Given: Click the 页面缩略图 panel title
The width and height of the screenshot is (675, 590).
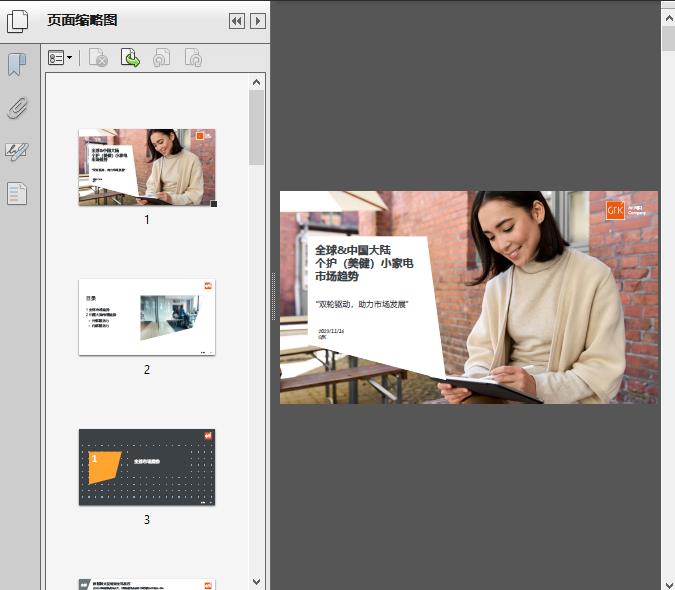Looking at the screenshot, I should [x=82, y=20].
